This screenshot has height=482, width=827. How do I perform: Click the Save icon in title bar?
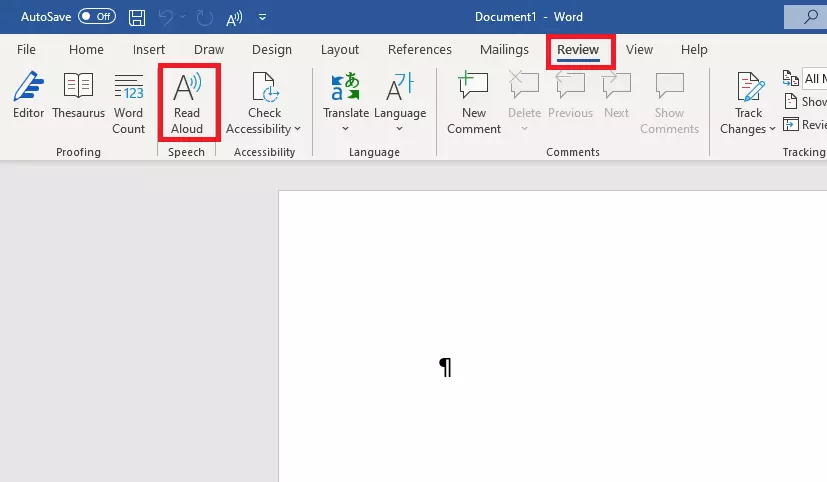pos(138,17)
